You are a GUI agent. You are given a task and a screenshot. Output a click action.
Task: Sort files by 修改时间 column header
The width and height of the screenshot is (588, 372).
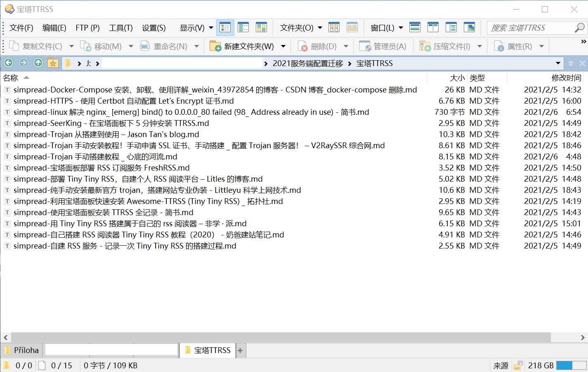pyautogui.click(x=566, y=78)
